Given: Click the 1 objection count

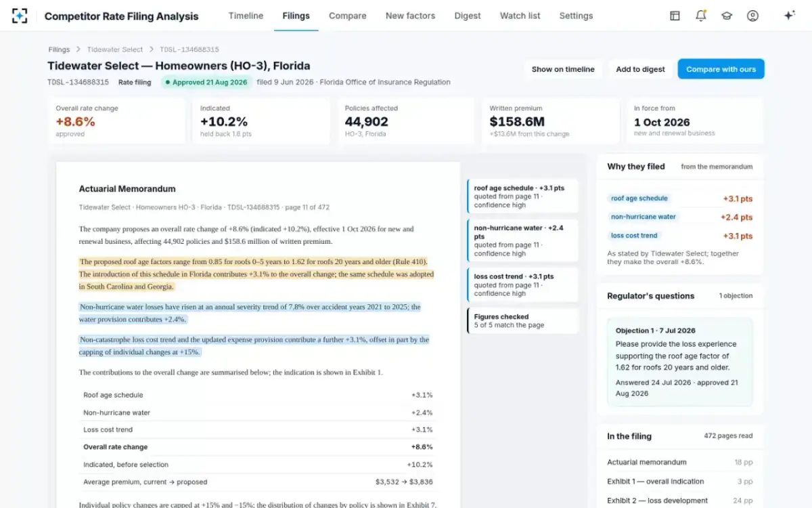Looking at the screenshot, I should point(736,296).
